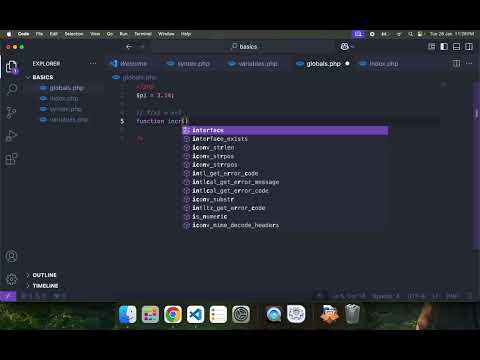This screenshot has width=480, height=360.
Task: Click the Customize Layout icon
Action: coord(432,46)
